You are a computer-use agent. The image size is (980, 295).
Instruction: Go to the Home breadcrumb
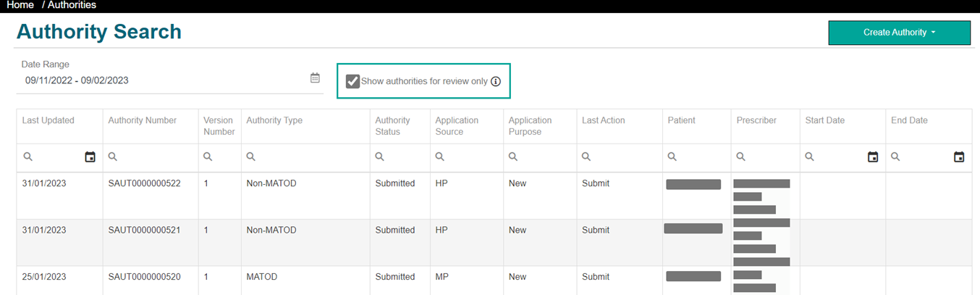20,5
